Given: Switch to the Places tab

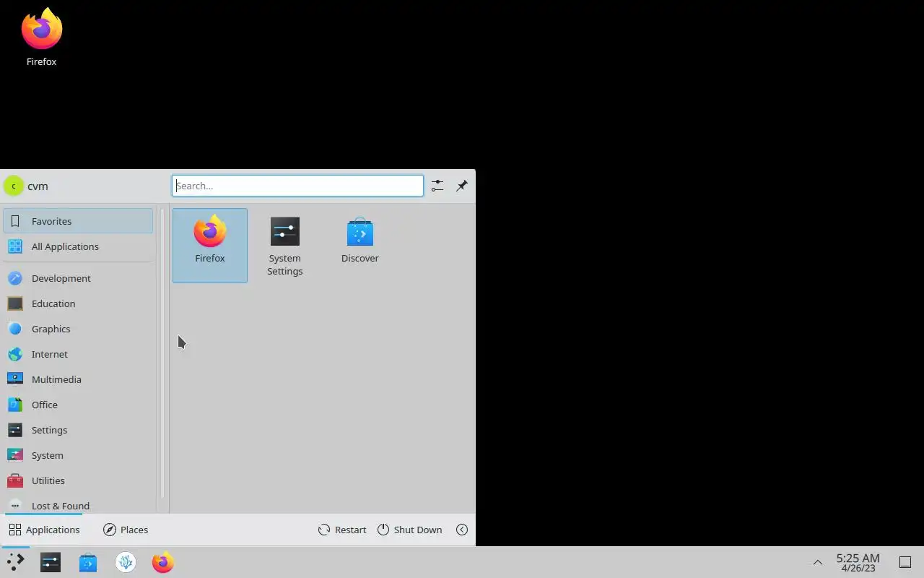Looking at the screenshot, I should [x=126, y=530].
